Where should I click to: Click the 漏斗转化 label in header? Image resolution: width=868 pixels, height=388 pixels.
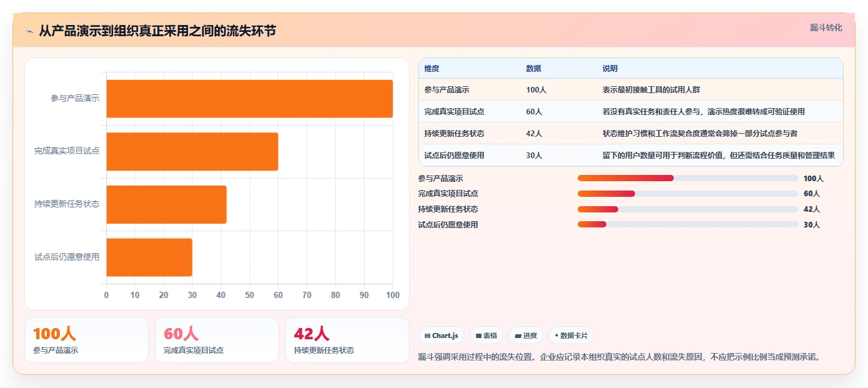click(x=826, y=27)
